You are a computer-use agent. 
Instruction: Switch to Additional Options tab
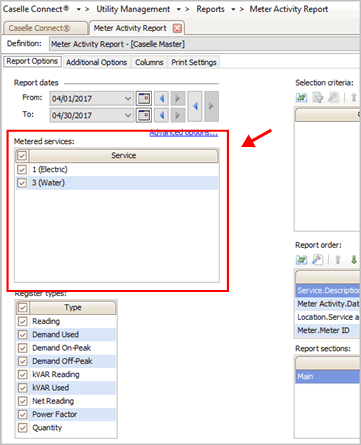96,62
